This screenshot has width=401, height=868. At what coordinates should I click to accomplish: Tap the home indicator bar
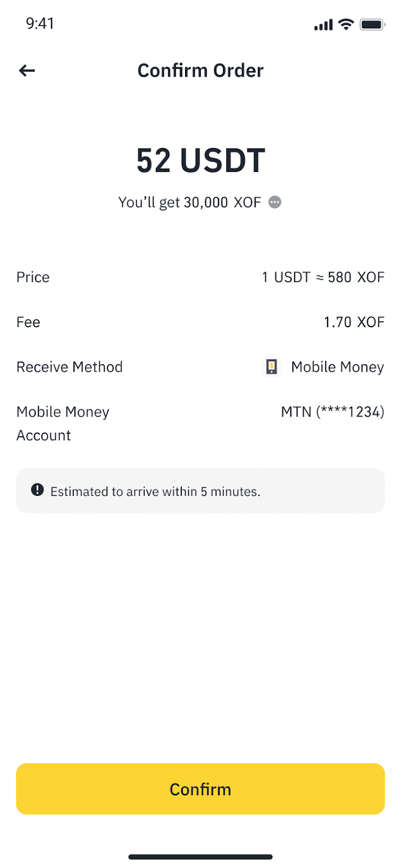[x=200, y=857]
